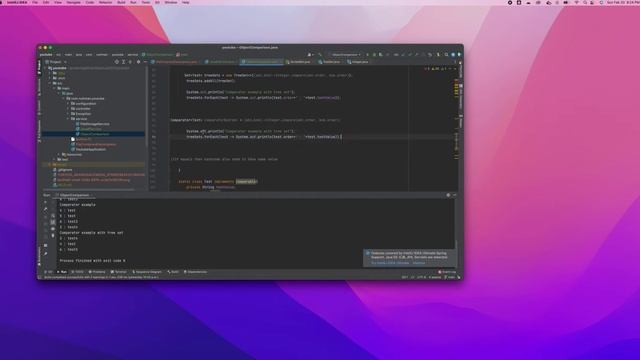Image resolution: width=640 pixels, height=360 pixels.
Task: Expand the configuration package
Action: point(68,104)
